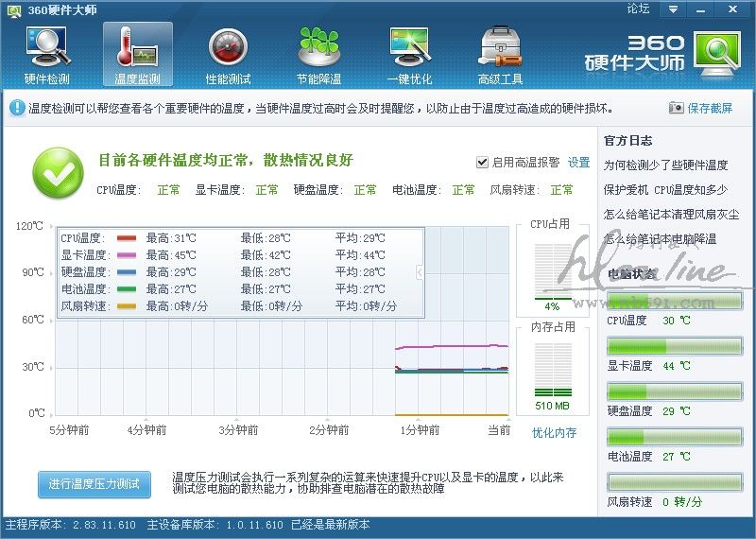The height and width of the screenshot is (539, 756).
Task: Open the title bar dropdown menu arrow
Action: pos(673,9)
